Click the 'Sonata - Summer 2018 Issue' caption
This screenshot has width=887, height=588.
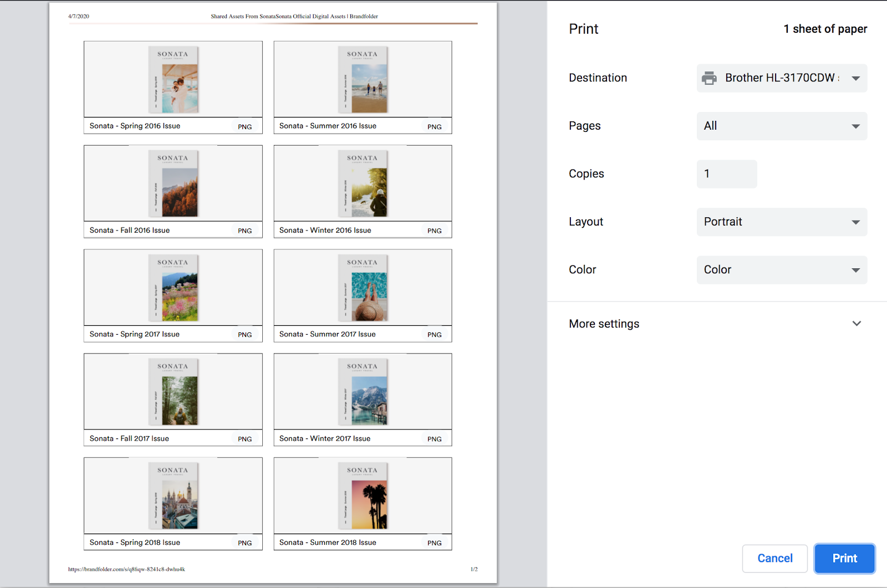328,543
